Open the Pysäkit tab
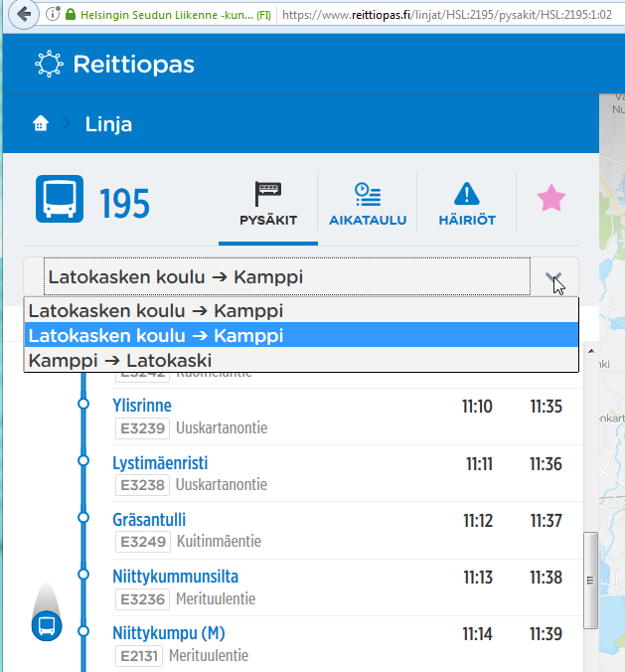Image resolution: width=625 pixels, height=672 pixels. pyautogui.click(x=268, y=206)
